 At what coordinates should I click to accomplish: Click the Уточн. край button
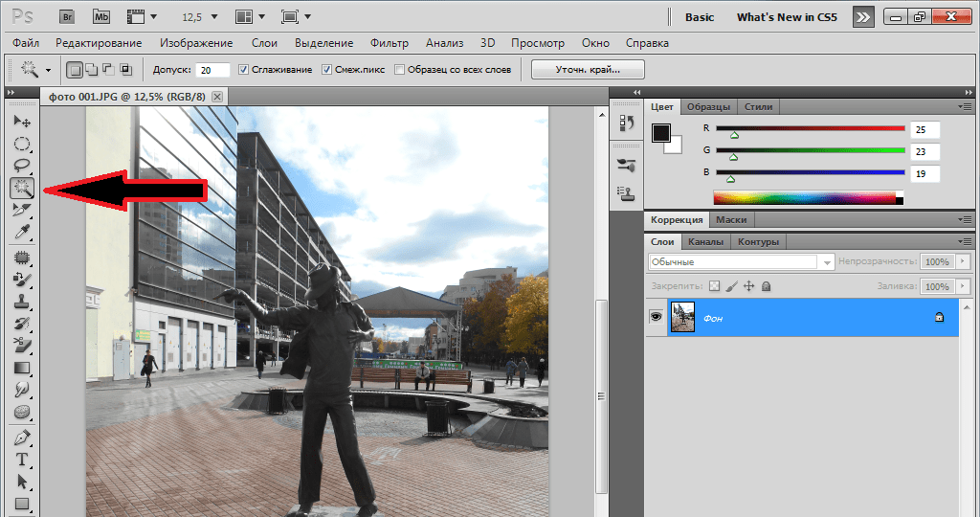click(588, 70)
